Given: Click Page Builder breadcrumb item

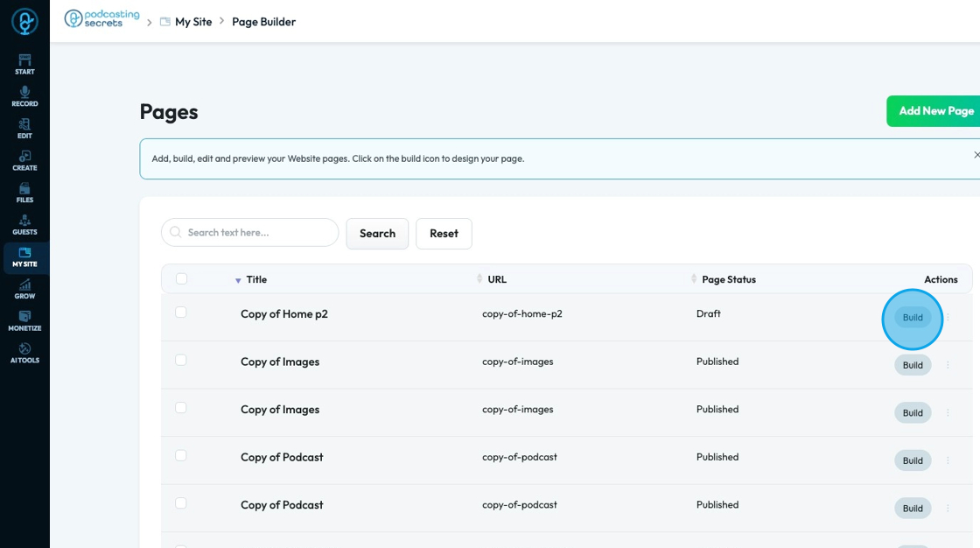Looking at the screenshot, I should [x=263, y=22].
